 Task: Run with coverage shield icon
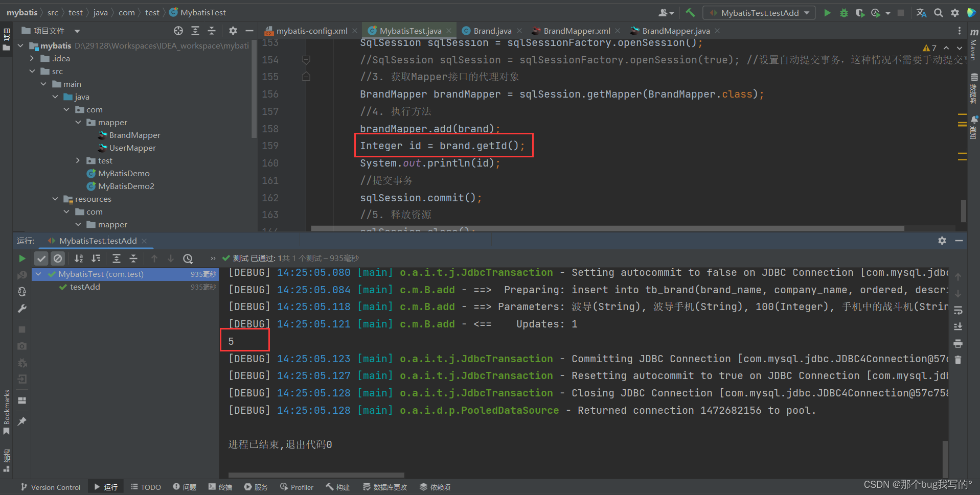(860, 13)
